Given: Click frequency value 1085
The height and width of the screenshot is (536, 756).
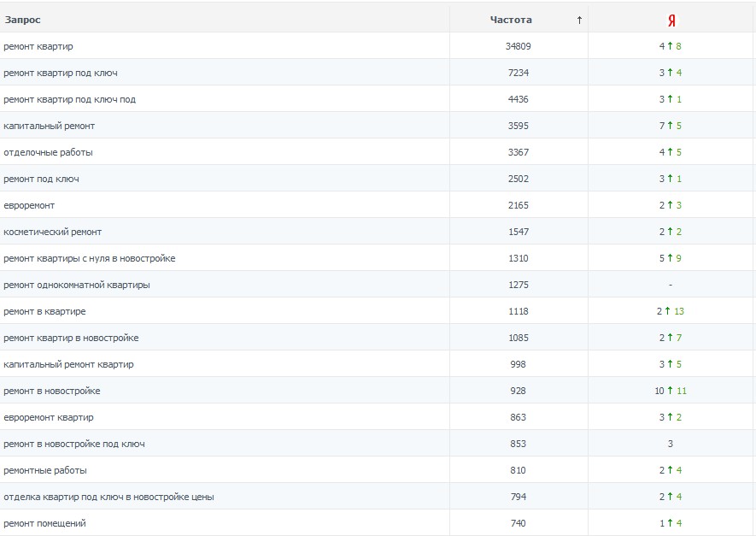Looking at the screenshot, I should coord(519,339).
